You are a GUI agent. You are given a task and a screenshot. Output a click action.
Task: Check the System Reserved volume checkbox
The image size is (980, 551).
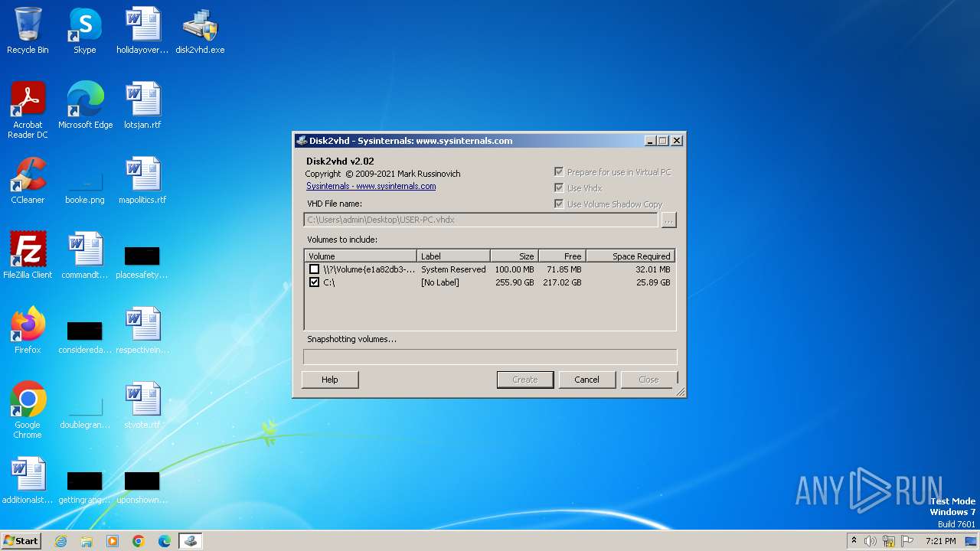[x=314, y=269]
